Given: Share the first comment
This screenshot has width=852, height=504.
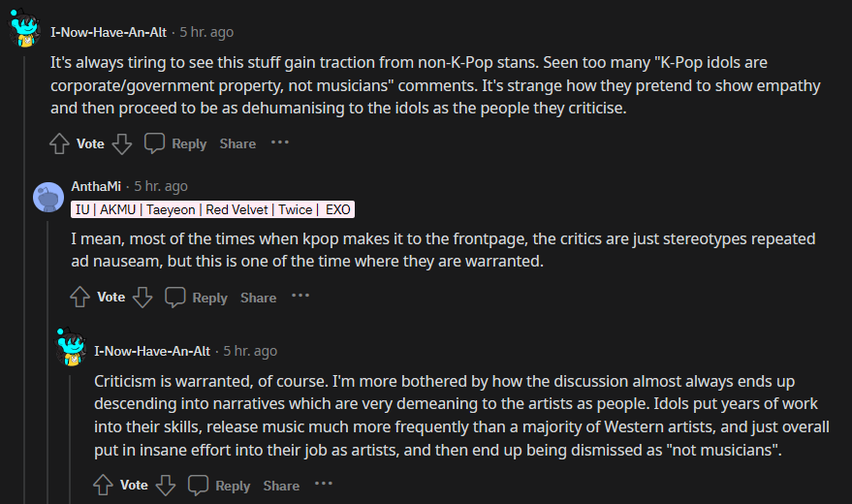Looking at the screenshot, I should (237, 143).
